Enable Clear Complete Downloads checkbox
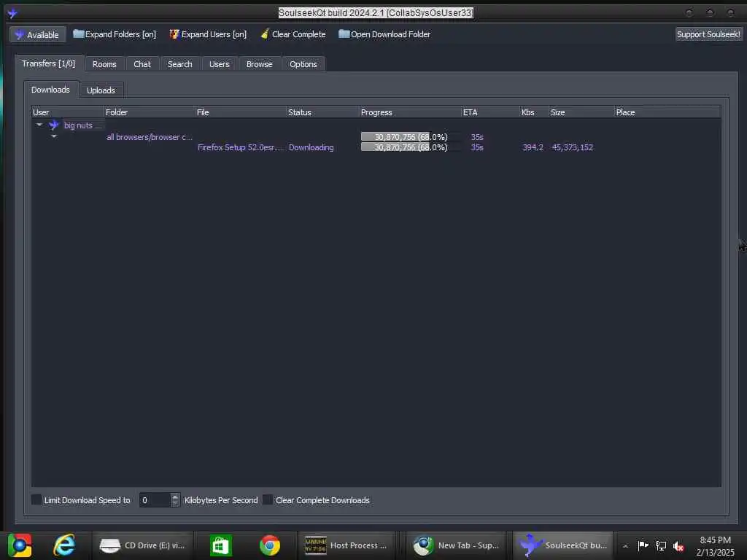747x560 pixels. pyautogui.click(x=268, y=499)
